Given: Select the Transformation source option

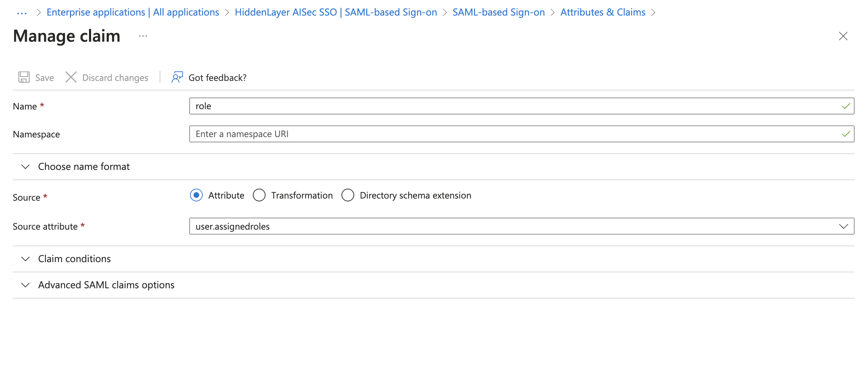Looking at the screenshot, I should pyautogui.click(x=260, y=195).
